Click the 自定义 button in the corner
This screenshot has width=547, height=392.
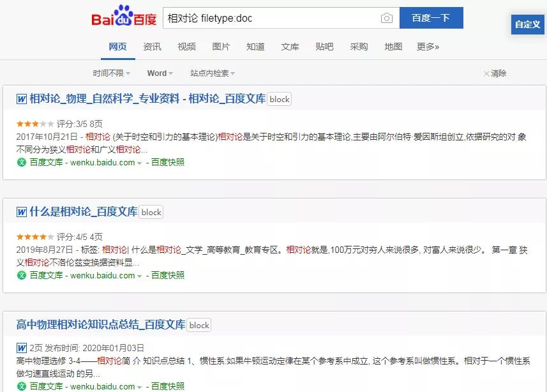coord(528,24)
